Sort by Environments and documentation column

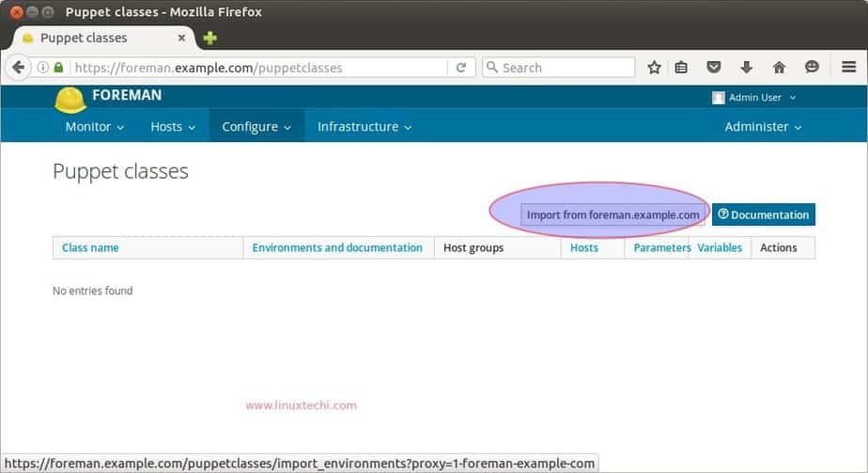(x=337, y=247)
